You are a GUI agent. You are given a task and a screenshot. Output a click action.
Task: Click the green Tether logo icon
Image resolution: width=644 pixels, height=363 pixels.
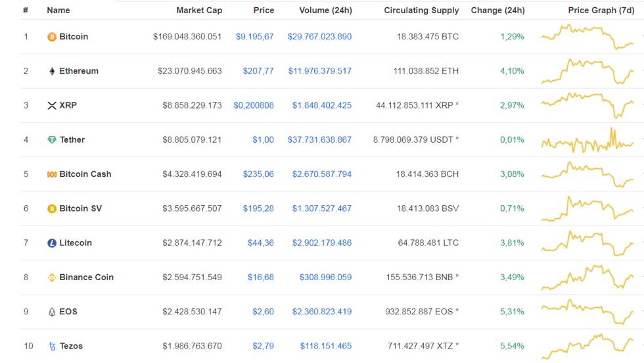(x=52, y=140)
